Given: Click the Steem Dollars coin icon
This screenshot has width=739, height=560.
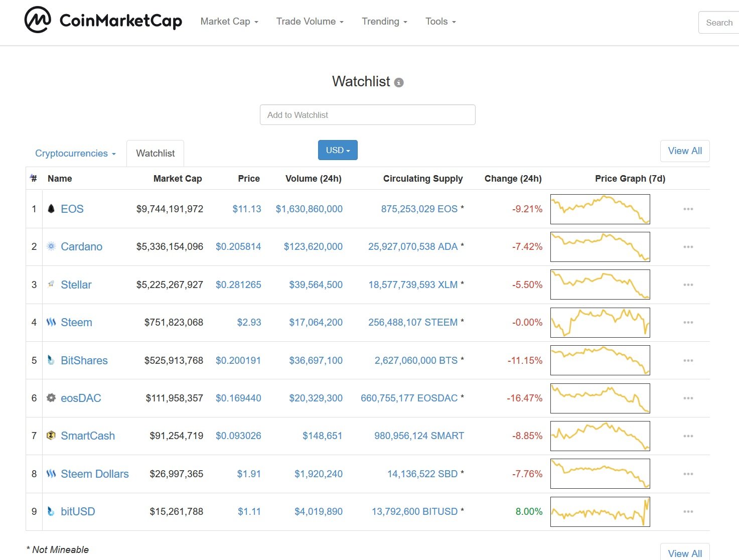Looking at the screenshot, I should tap(51, 474).
